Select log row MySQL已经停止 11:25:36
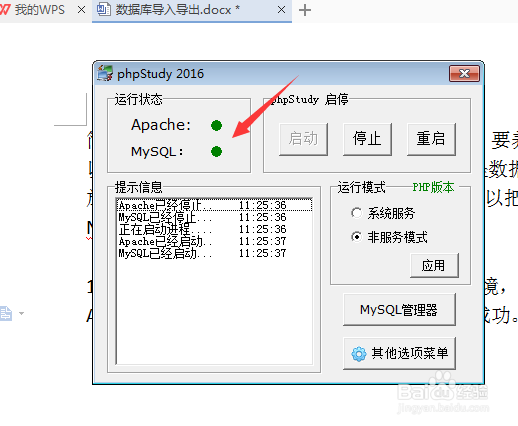The image size is (518, 426). 214,217
